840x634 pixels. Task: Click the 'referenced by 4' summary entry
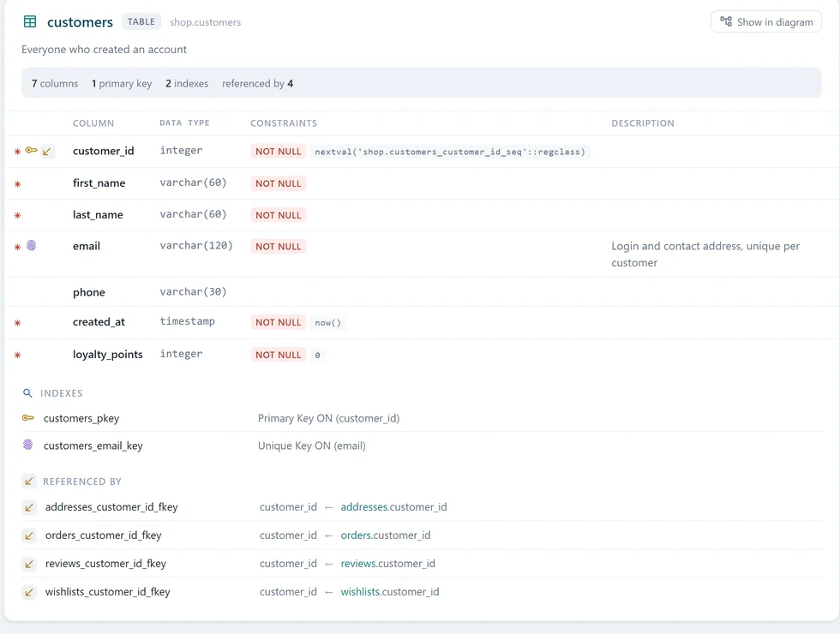point(258,84)
